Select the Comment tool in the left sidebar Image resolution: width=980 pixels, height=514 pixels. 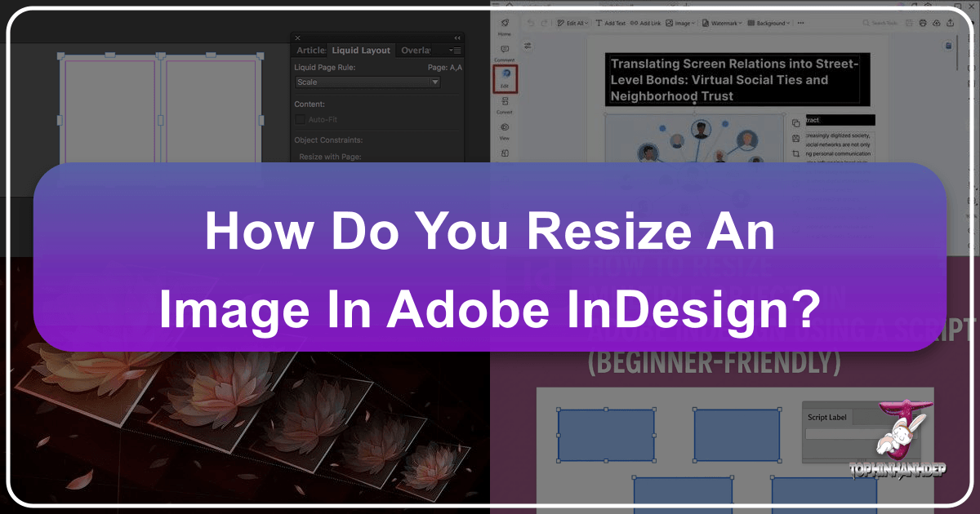[505, 49]
